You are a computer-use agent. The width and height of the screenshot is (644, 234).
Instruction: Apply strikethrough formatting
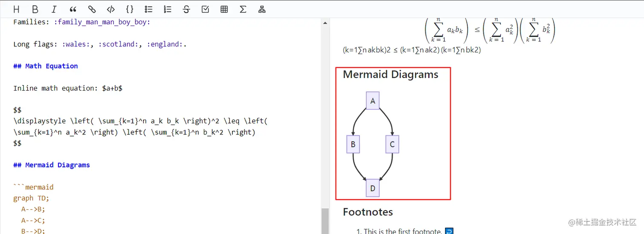tap(186, 9)
